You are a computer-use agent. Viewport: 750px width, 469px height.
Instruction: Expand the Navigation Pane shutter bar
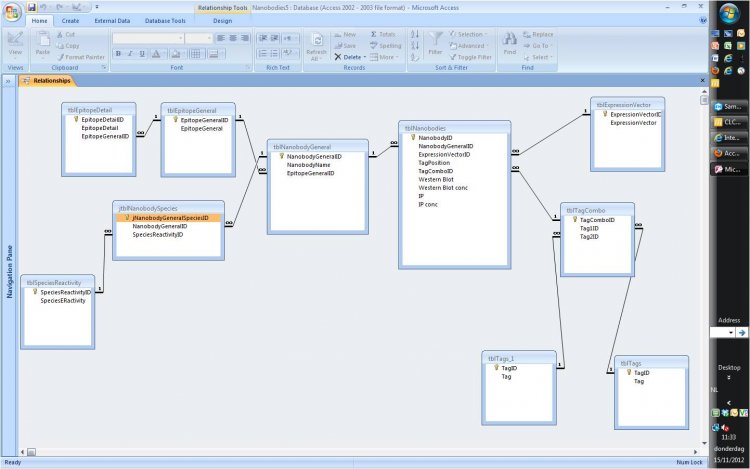coord(8,80)
